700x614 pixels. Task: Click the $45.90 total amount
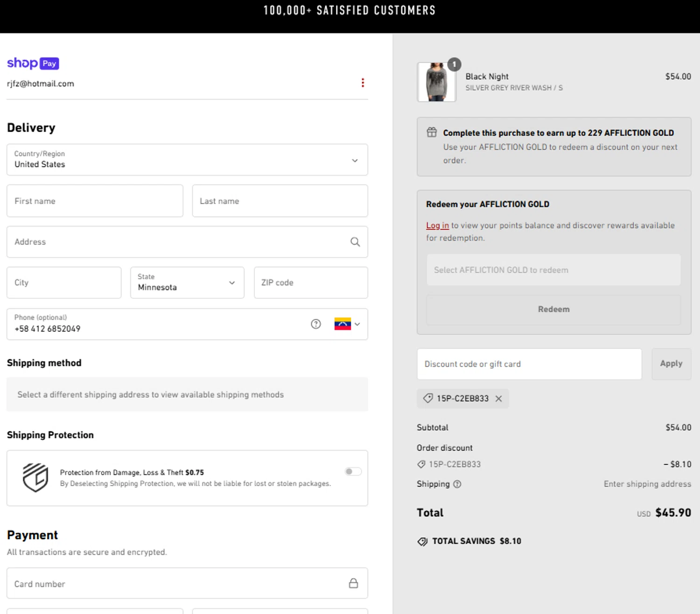[673, 513]
